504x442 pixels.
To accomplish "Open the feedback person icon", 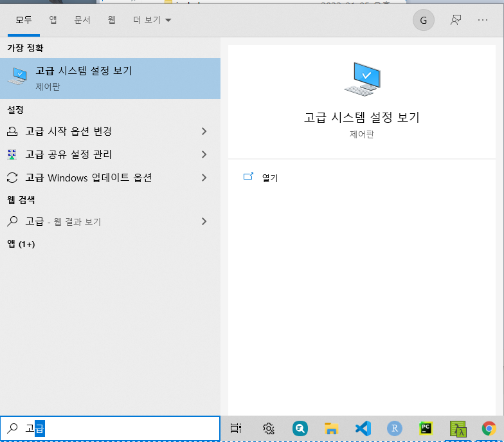I will [x=456, y=21].
